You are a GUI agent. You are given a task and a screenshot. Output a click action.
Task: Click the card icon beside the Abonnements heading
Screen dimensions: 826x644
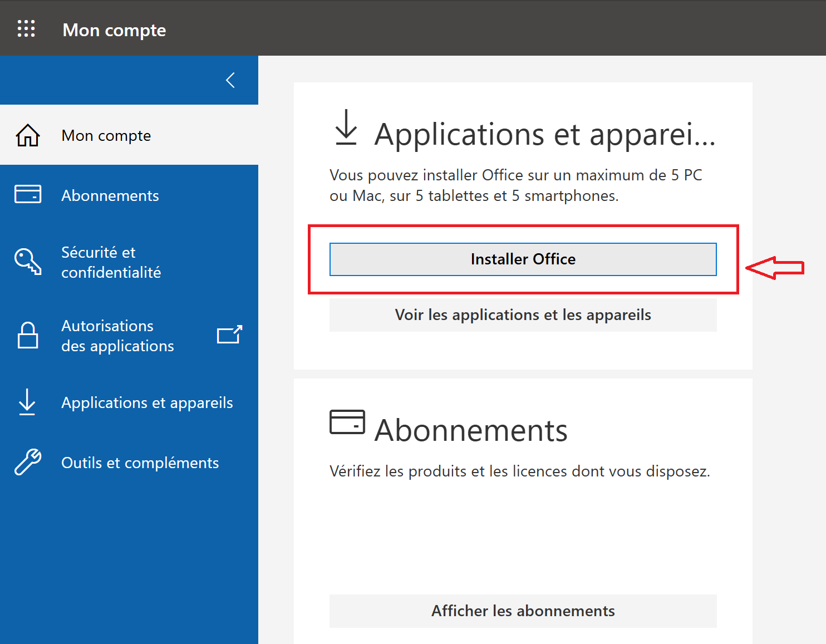[x=347, y=422]
